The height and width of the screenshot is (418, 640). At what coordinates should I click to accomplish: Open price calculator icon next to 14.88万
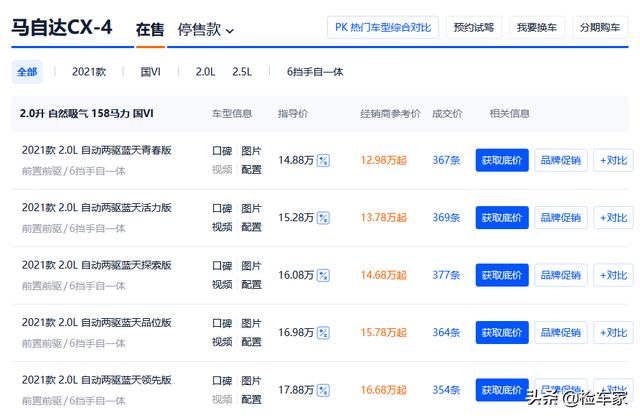tap(323, 160)
